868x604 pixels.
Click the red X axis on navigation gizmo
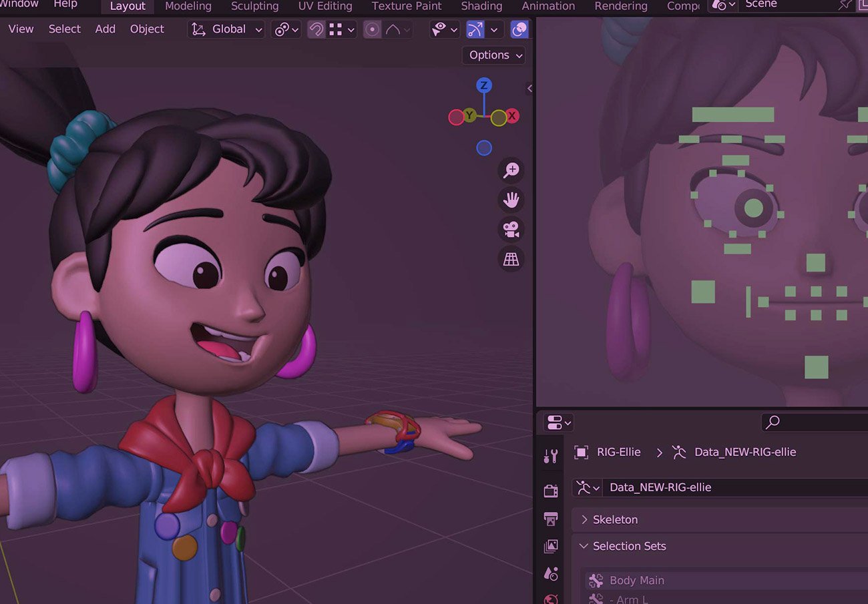click(x=512, y=116)
